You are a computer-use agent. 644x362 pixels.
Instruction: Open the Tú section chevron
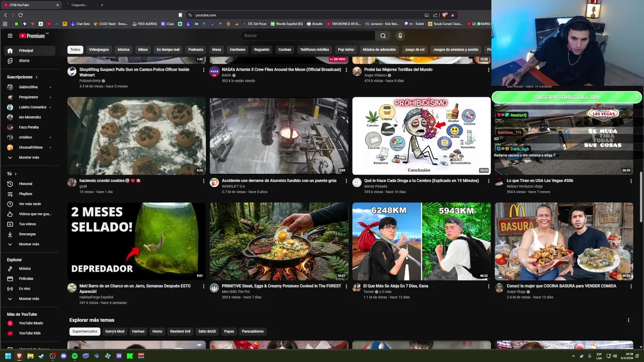pos(16,174)
